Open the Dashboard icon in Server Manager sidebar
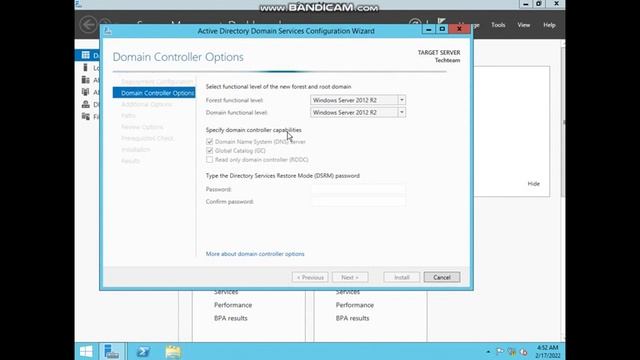 point(86,55)
